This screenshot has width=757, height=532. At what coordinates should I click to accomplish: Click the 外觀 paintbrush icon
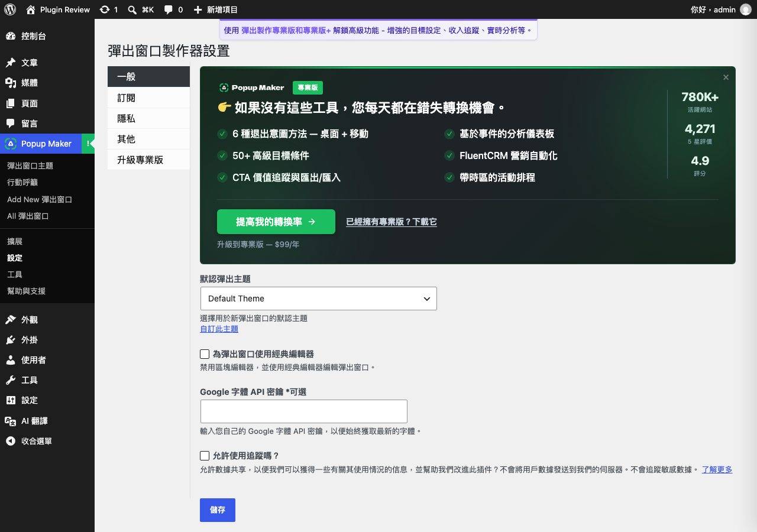[11, 320]
